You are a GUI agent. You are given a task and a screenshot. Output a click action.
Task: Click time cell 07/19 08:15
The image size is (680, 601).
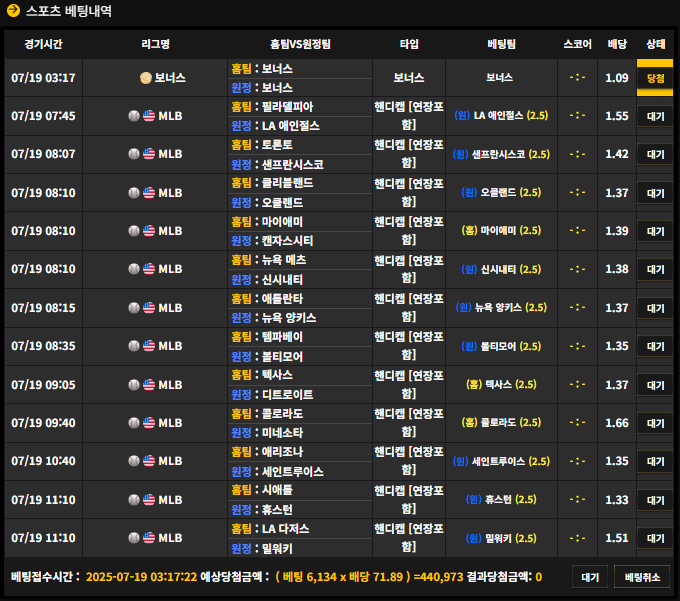pos(43,308)
